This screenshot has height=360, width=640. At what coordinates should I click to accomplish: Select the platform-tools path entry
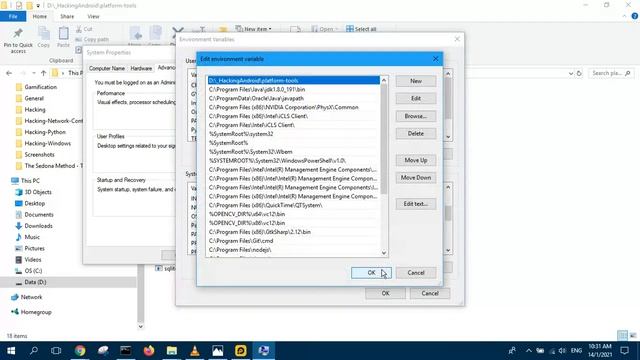(x=293, y=80)
